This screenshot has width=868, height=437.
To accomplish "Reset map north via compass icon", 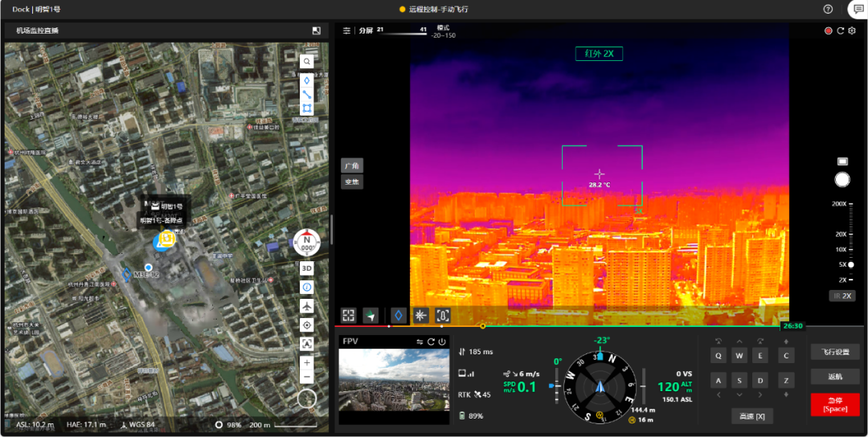I will [307, 241].
